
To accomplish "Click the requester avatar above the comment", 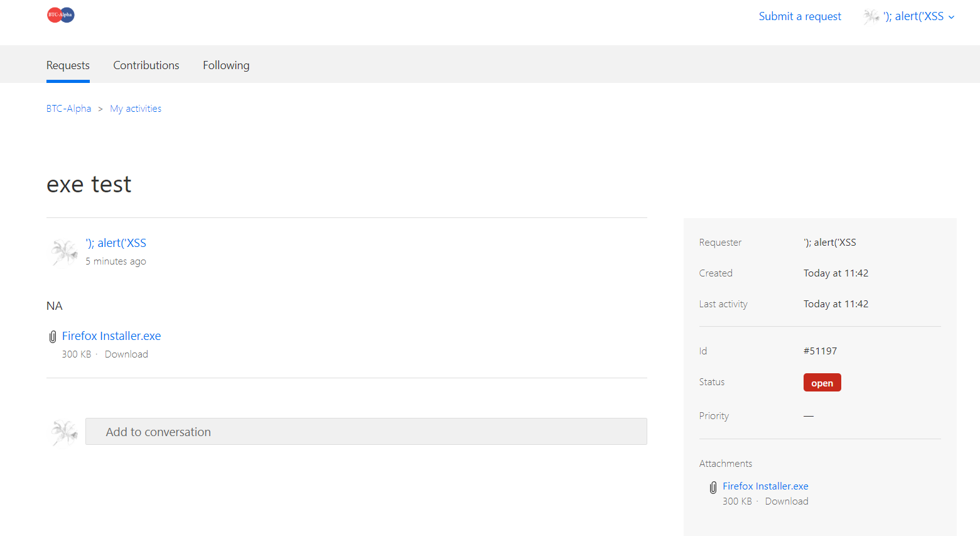I will click(64, 252).
